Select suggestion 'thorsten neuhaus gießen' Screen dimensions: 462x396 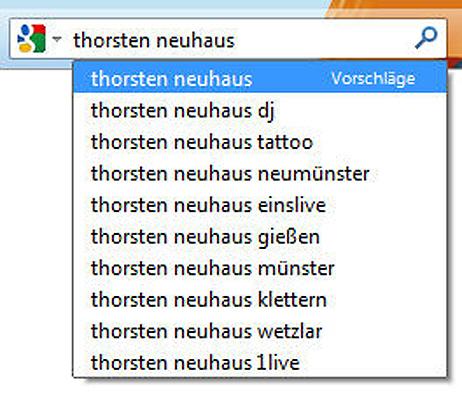pyautogui.click(x=260, y=236)
